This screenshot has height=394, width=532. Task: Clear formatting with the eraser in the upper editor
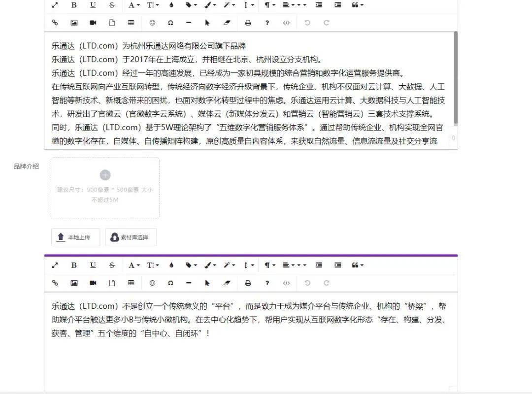pos(227,23)
